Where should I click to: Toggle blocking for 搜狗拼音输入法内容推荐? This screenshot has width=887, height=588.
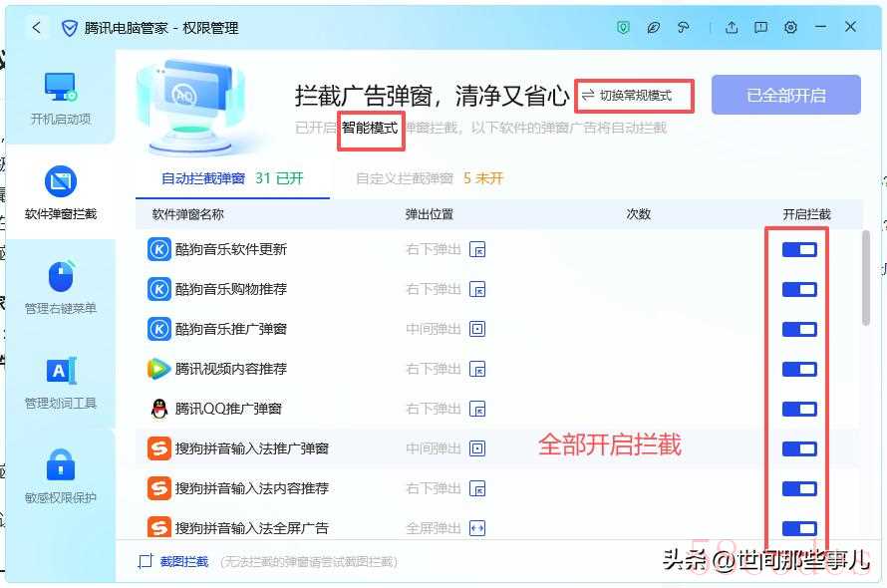click(799, 489)
